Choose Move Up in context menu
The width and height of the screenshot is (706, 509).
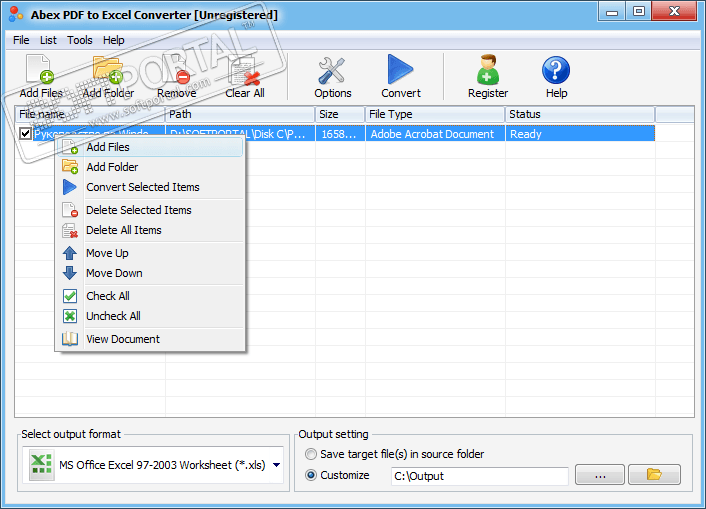[x=150, y=253]
